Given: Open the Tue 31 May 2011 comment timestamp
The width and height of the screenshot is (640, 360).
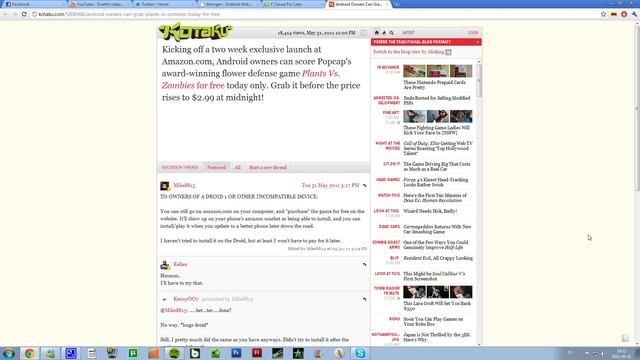Looking at the screenshot, I should [330, 185].
